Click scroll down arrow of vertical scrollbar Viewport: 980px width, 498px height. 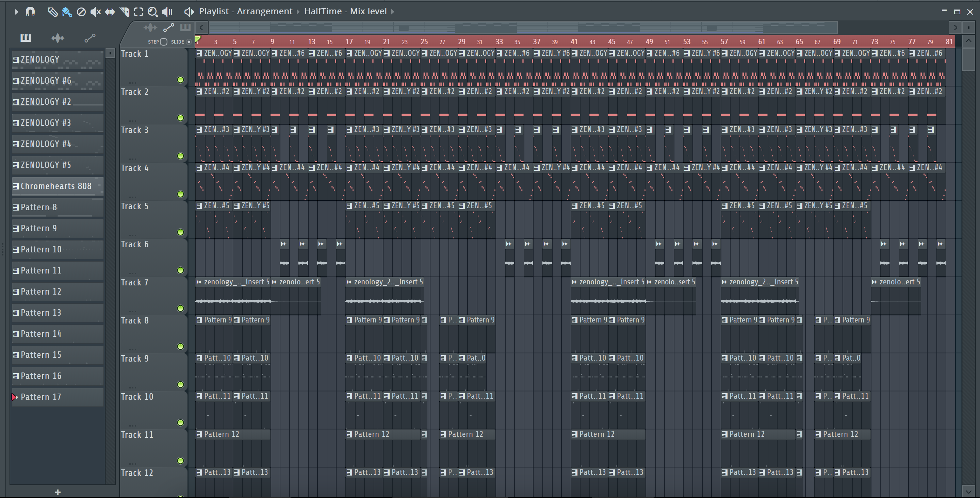[968, 491]
